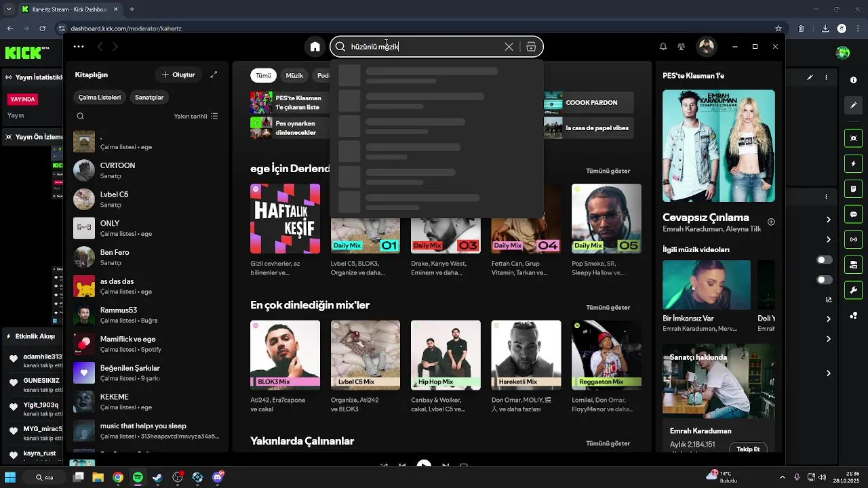868x488 pixels.
Task: Add Cevapsız Çınlama to liked songs
Action: (x=771, y=222)
